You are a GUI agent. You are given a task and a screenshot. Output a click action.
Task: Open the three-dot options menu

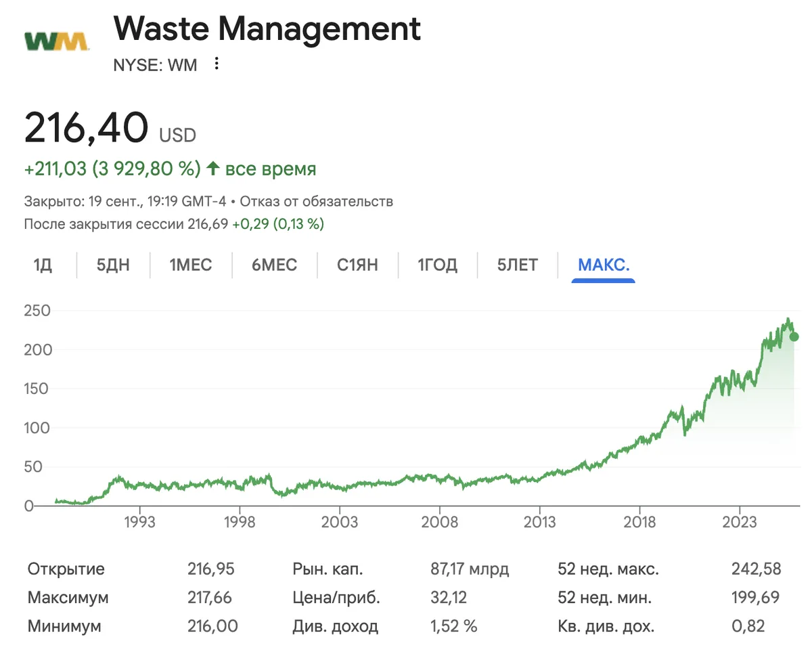[x=217, y=64]
